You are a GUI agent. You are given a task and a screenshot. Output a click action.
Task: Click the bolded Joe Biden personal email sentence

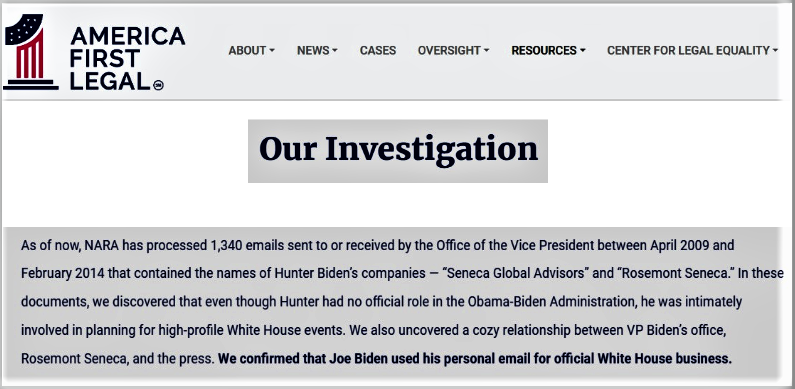(475, 359)
